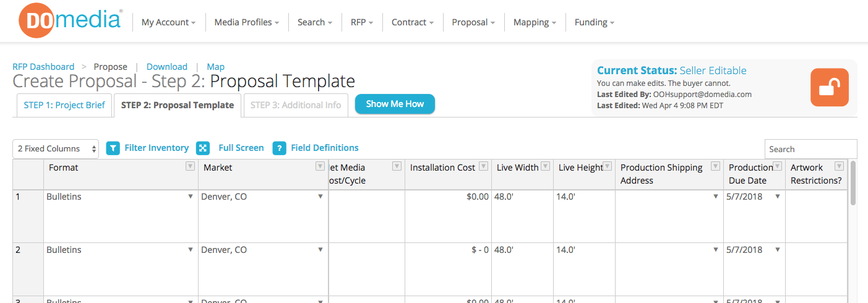
Task: Open the My Account menu
Action: click(168, 22)
